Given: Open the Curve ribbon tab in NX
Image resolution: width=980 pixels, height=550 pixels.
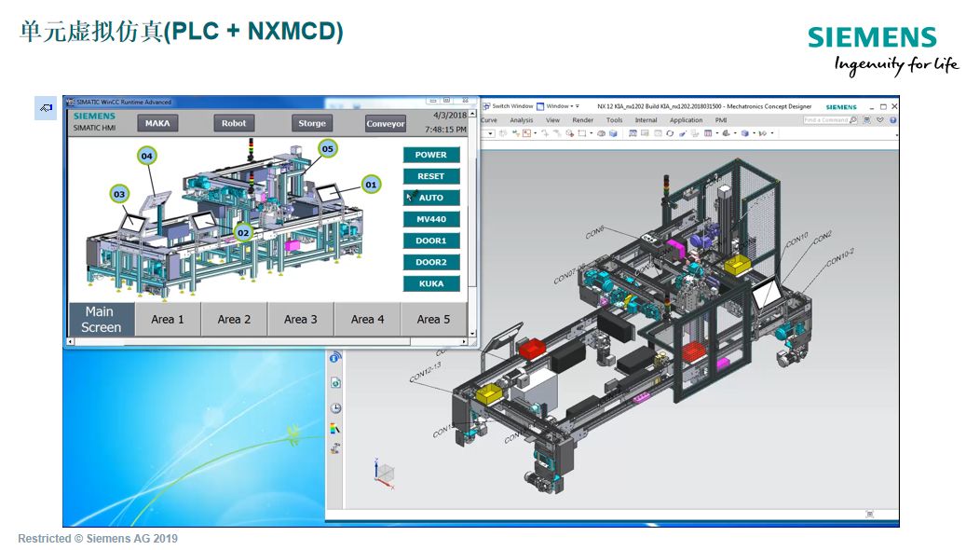Looking at the screenshot, I should click(489, 120).
